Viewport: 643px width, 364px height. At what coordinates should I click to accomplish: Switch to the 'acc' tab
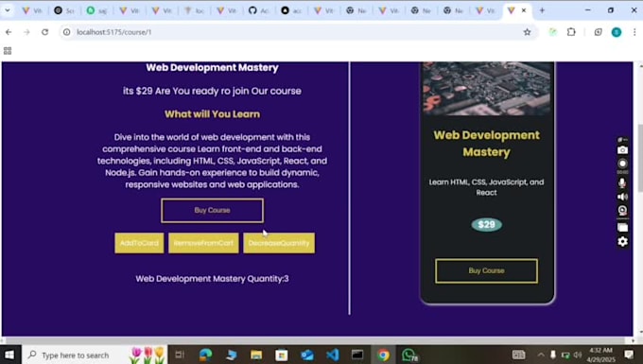point(291,10)
